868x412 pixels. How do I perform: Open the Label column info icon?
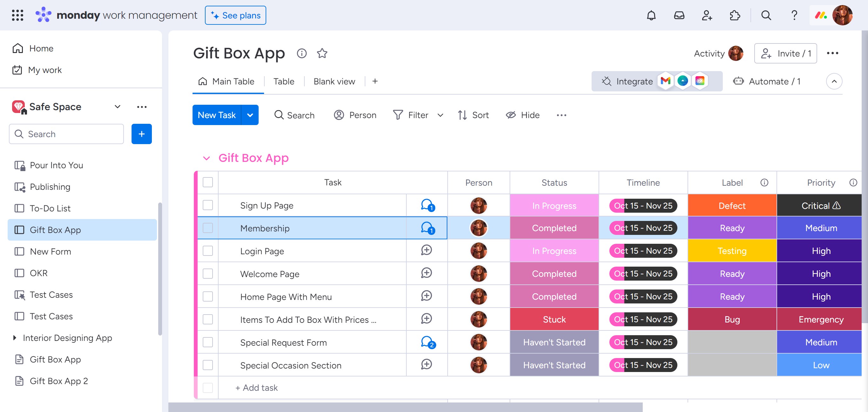pos(764,183)
